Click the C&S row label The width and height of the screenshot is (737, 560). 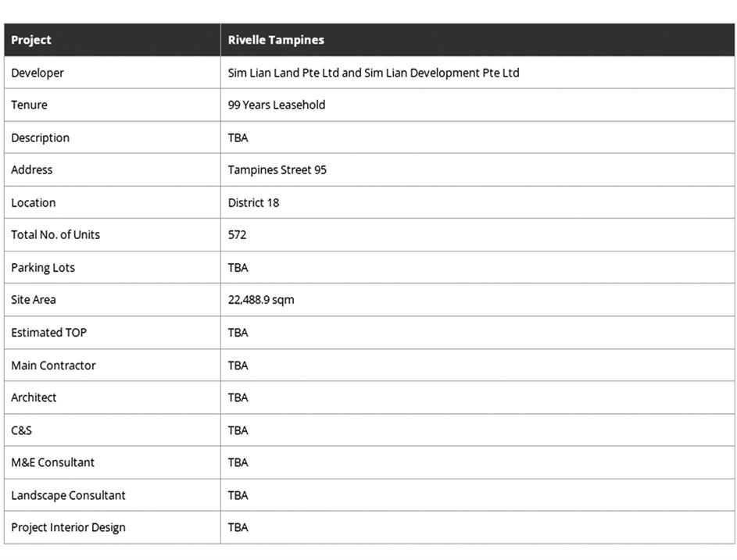(x=21, y=430)
